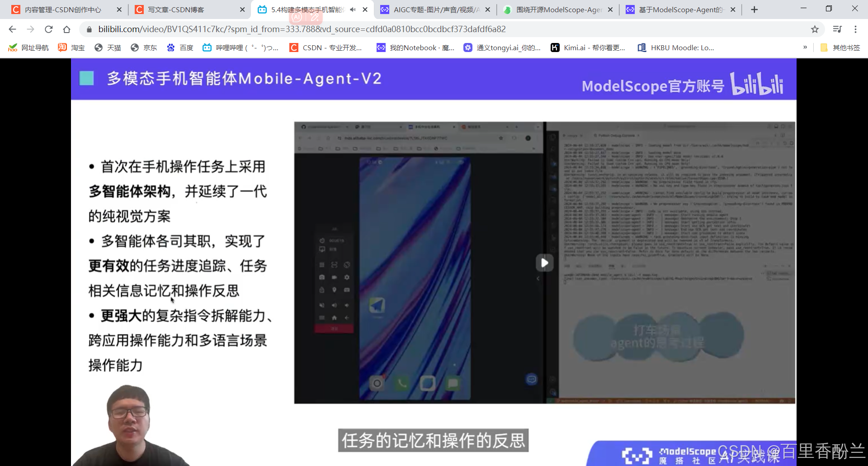Open 京东 bookmark
Viewport: 868px width, 466px height.
[x=144, y=48]
